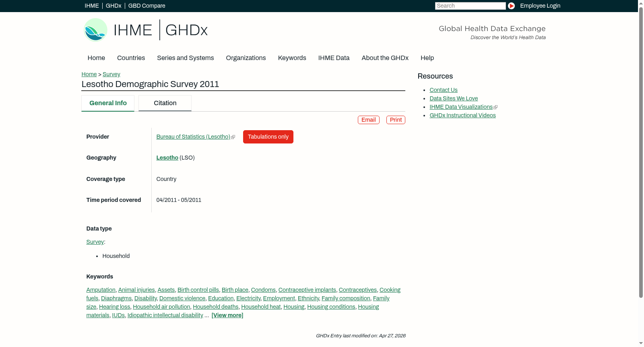Open the IUDs keyword link
This screenshot has width=644, height=347.
point(118,315)
